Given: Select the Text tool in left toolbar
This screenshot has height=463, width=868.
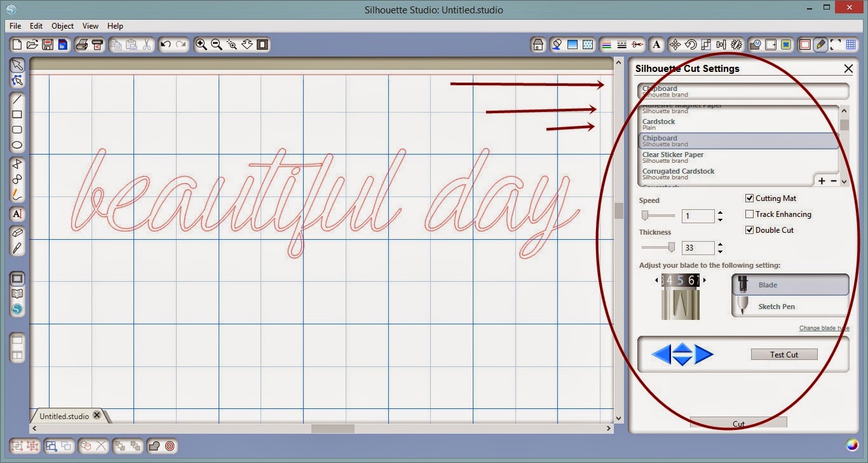Looking at the screenshot, I should [x=17, y=213].
